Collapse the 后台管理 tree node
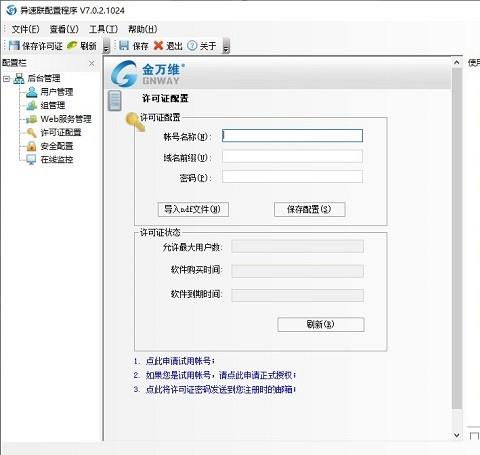Image resolution: width=480 pixels, height=455 pixels. [6, 79]
